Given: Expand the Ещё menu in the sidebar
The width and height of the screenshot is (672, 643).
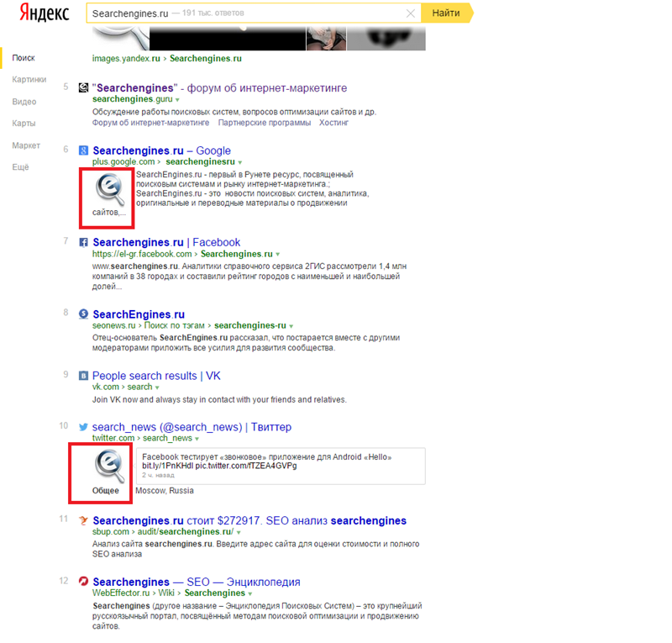Looking at the screenshot, I should pos(20,167).
